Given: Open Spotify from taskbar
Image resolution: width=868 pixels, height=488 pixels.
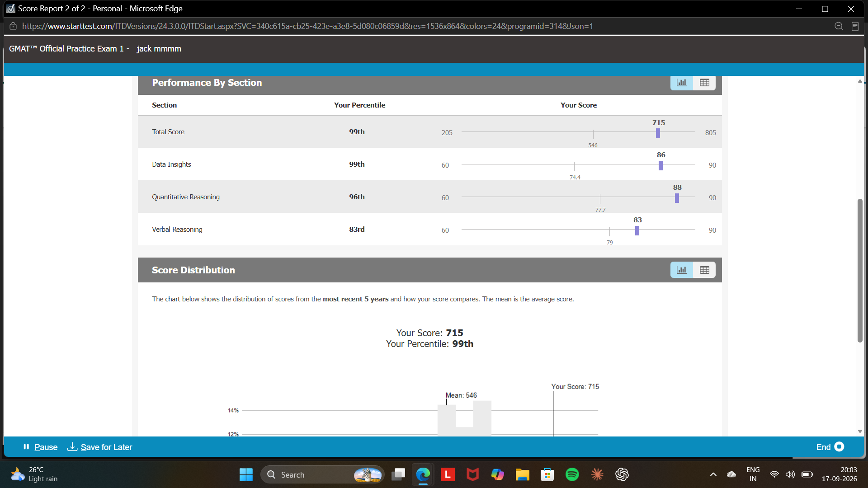Looking at the screenshot, I should point(572,474).
